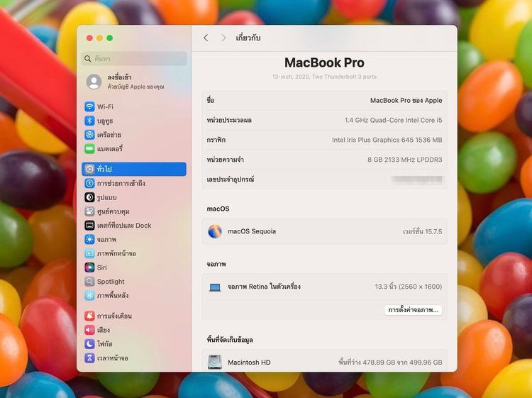Click display size 13.3 นิ้ว (2560 × 1600)
The image size is (532, 398).
point(408,287)
